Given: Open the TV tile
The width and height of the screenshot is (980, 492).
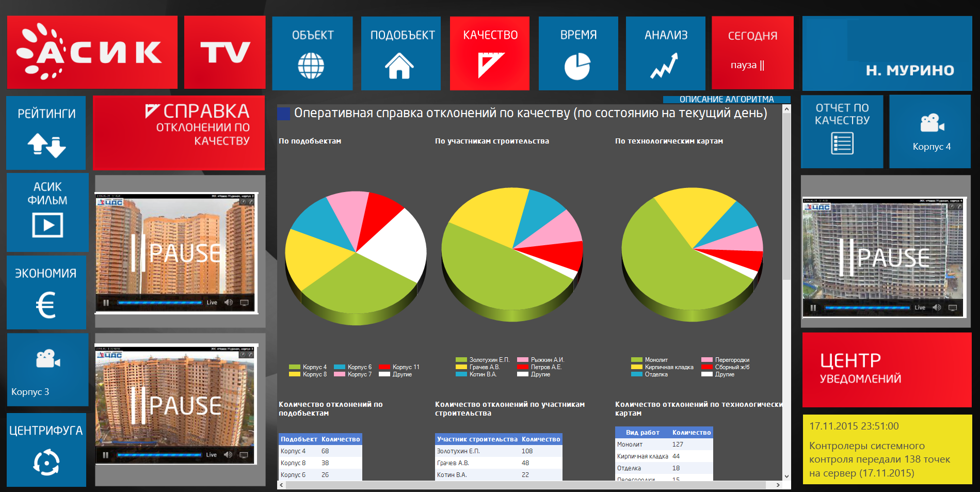Looking at the screenshot, I should 225,52.
